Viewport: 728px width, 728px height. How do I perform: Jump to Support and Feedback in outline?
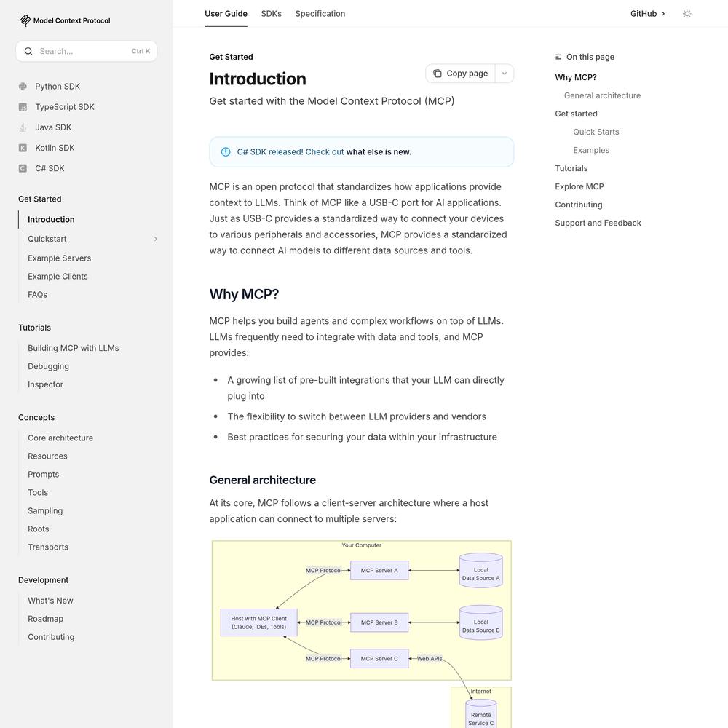(598, 223)
